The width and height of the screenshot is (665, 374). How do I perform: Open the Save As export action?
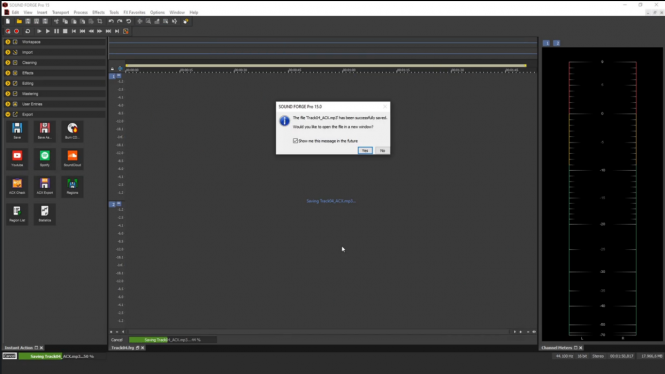[x=45, y=131]
